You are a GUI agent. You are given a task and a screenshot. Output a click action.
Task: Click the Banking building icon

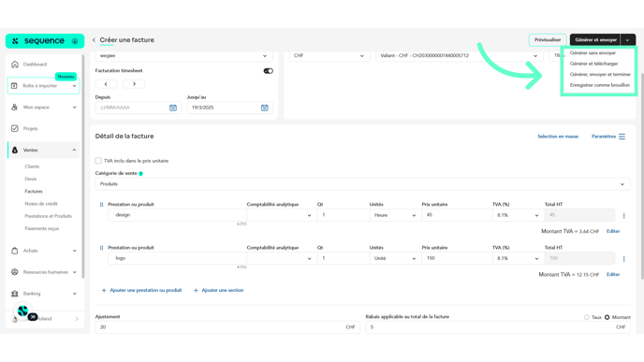(x=15, y=294)
